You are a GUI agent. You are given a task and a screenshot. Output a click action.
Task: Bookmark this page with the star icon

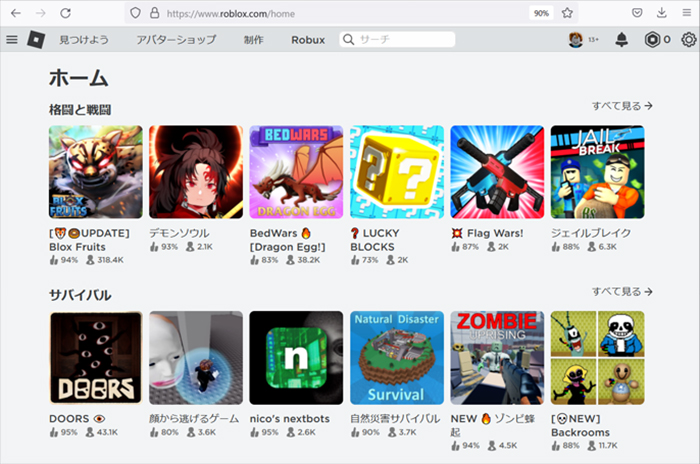pyautogui.click(x=567, y=13)
